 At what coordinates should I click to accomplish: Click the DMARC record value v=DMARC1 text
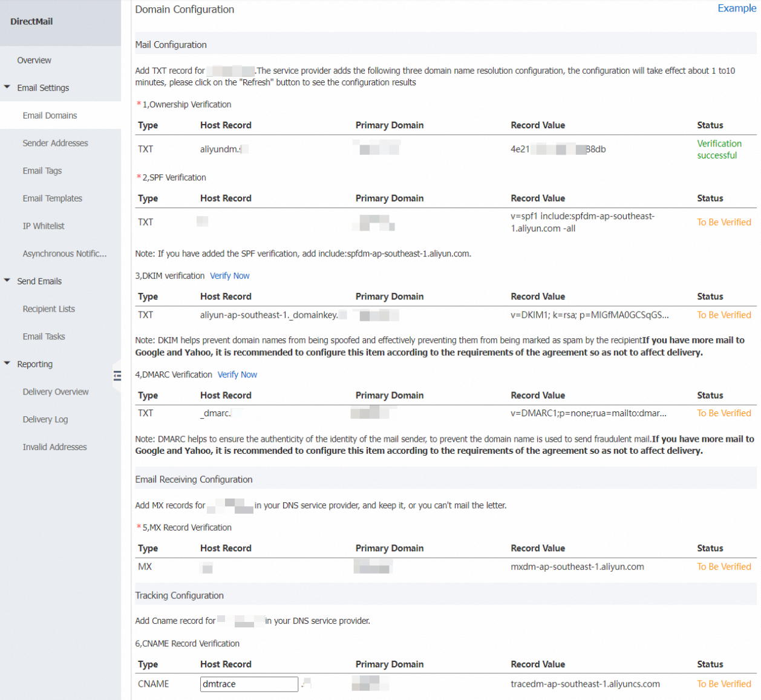tap(589, 413)
